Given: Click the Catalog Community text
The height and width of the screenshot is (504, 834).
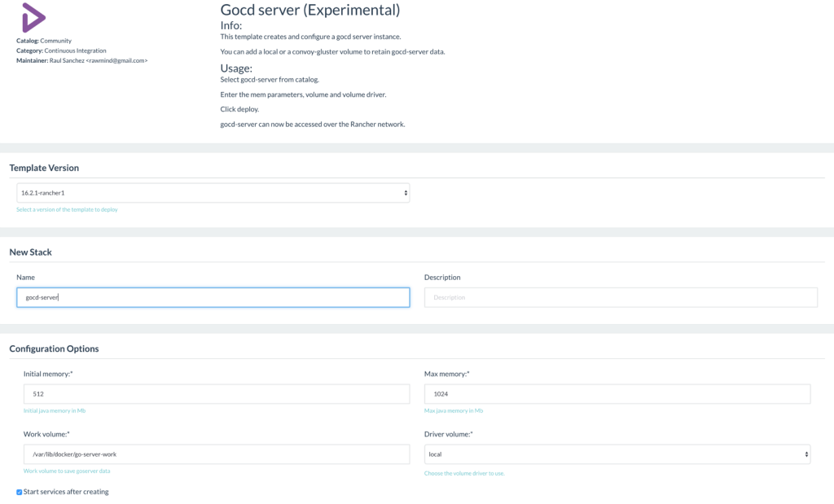Looking at the screenshot, I should [44, 41].
